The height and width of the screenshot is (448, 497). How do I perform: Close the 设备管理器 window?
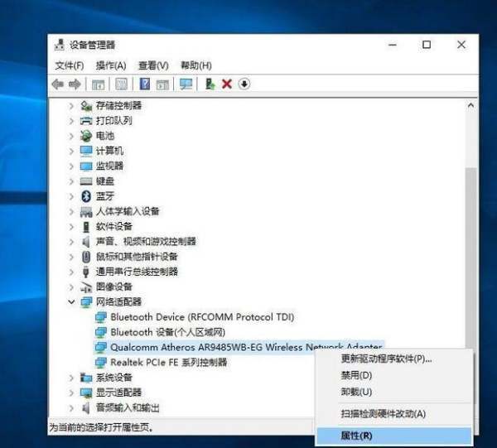461,45
